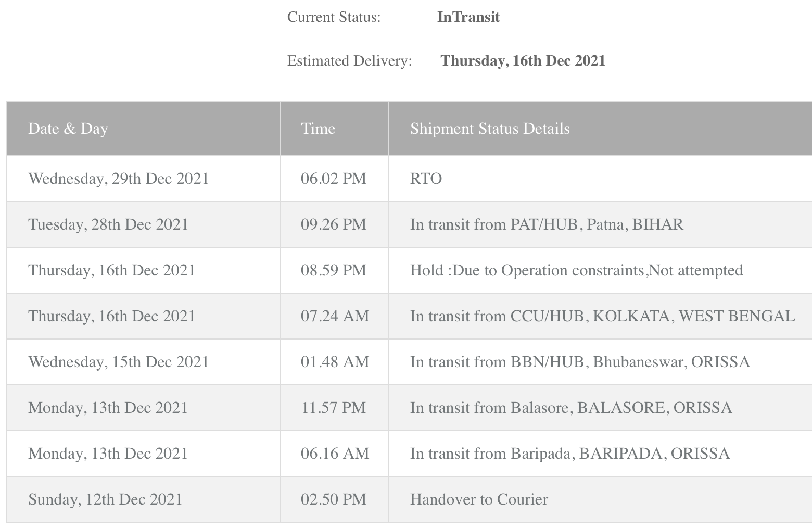The image size is (812, 528).
Task: Select the Hold due to Operation constraints entry
Action: pyautogui.click(x=576, y=270)
